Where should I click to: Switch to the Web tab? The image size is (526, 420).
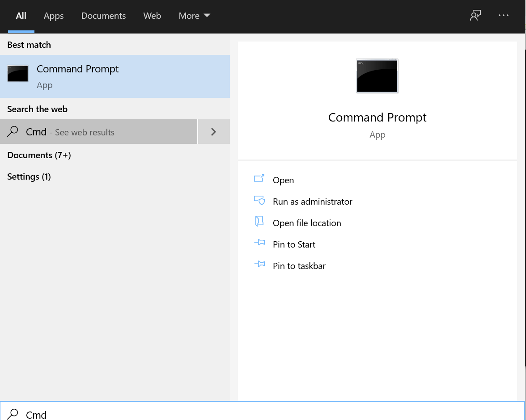(152, 16)
